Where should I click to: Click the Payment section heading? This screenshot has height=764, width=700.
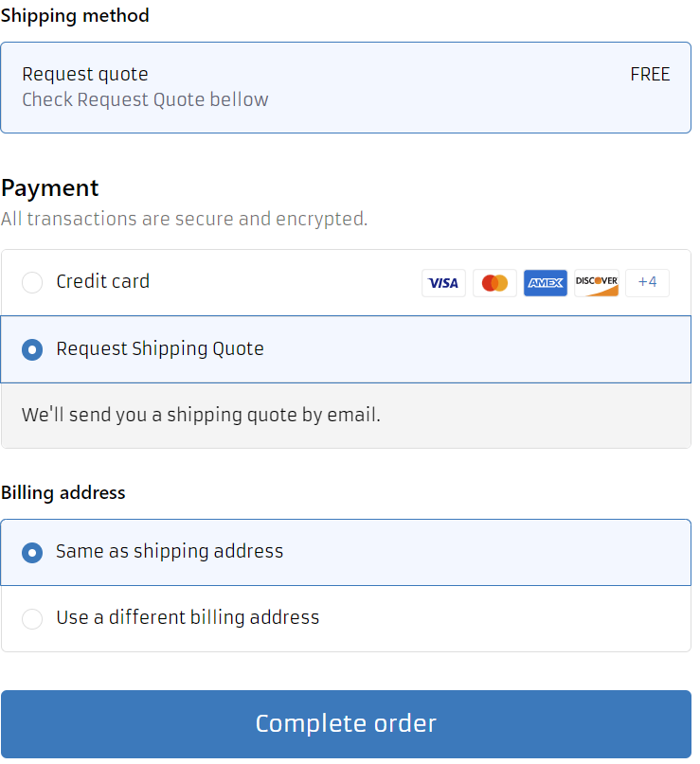click(x=50, y=187)
